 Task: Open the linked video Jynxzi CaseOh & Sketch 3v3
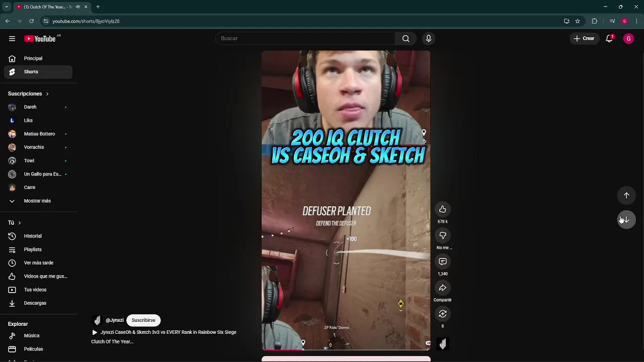click(x=164, y=332)
